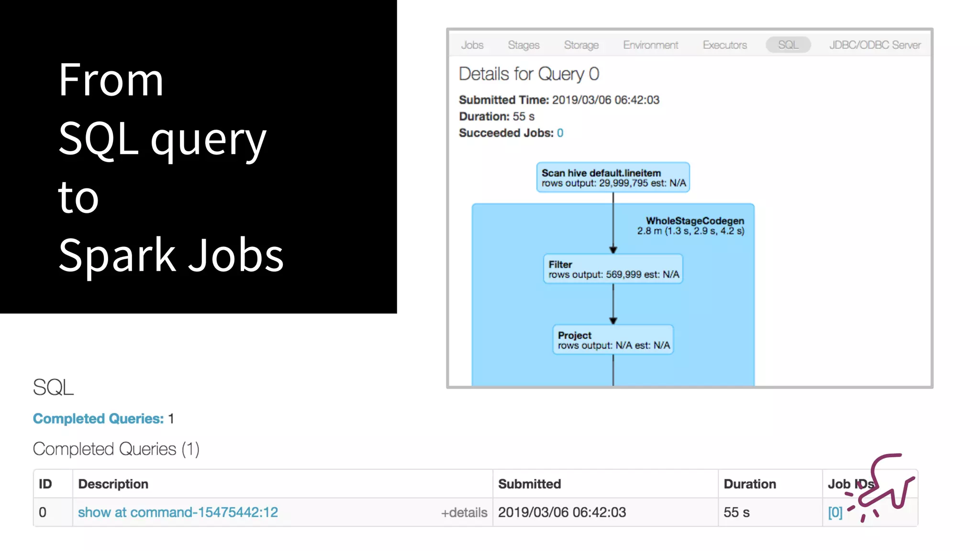Click the Completed Queries (1) heading
This screenshot has width=980, height=551.
tap(116, 449)
